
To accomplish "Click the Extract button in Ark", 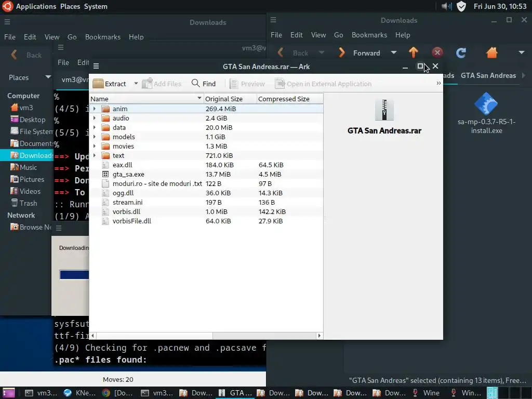I will [x=109, y=84].
